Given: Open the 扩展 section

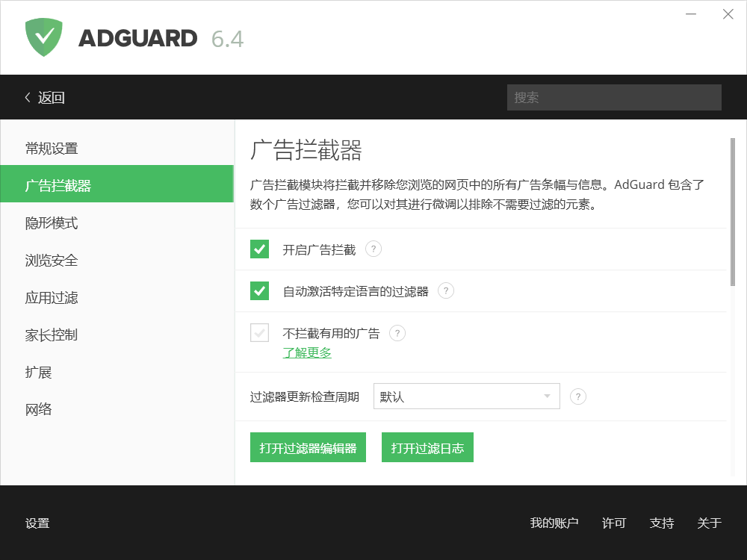Looking at the screenshot, I should [117, 372].
